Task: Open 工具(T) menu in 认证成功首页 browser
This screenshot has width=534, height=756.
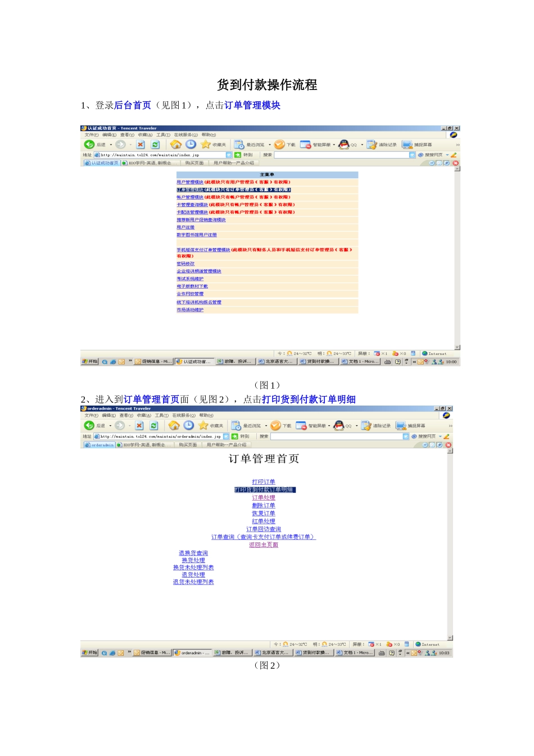Action: pyautogui.click(x=164, y=135)
